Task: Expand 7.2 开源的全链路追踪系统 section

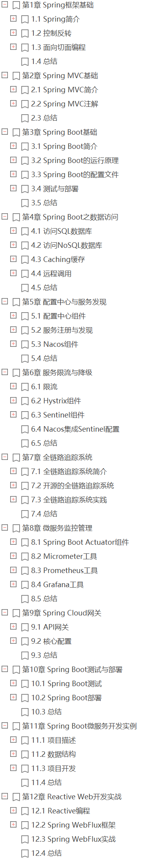Action: pos(13,485)
